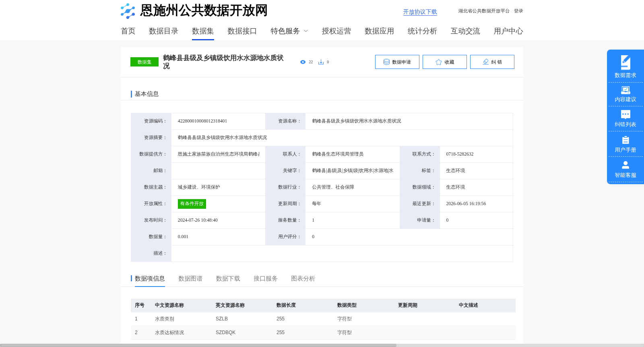The height and width of the screenshot is (347, 644).
Task: Click the data volume value 0.001
Action: click(183, 237)
